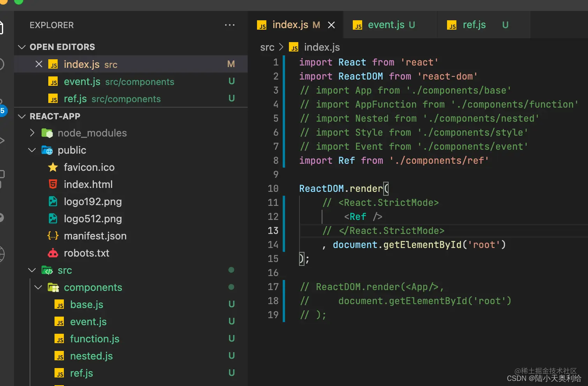This screenshot has width=588, height=386.
Task: Select index.js src in Open Editors
Action: click(131, 64)
